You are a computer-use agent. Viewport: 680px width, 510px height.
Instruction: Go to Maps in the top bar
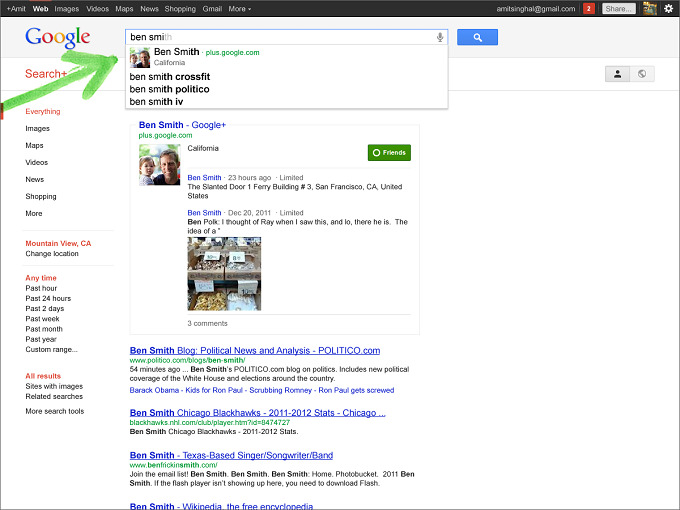[124, 9]
